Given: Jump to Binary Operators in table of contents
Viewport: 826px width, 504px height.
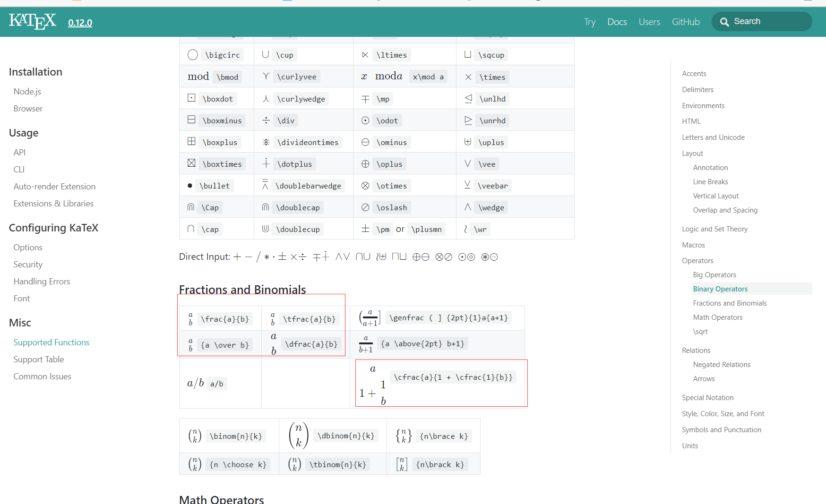Looking at the screenshot, I should 720,289.
